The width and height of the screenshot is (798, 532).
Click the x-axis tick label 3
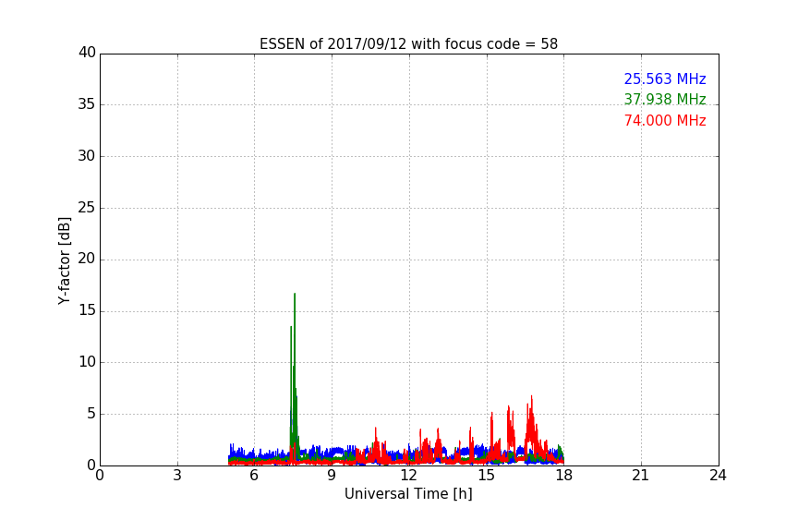pyautogui.click(x=177, y=476)
